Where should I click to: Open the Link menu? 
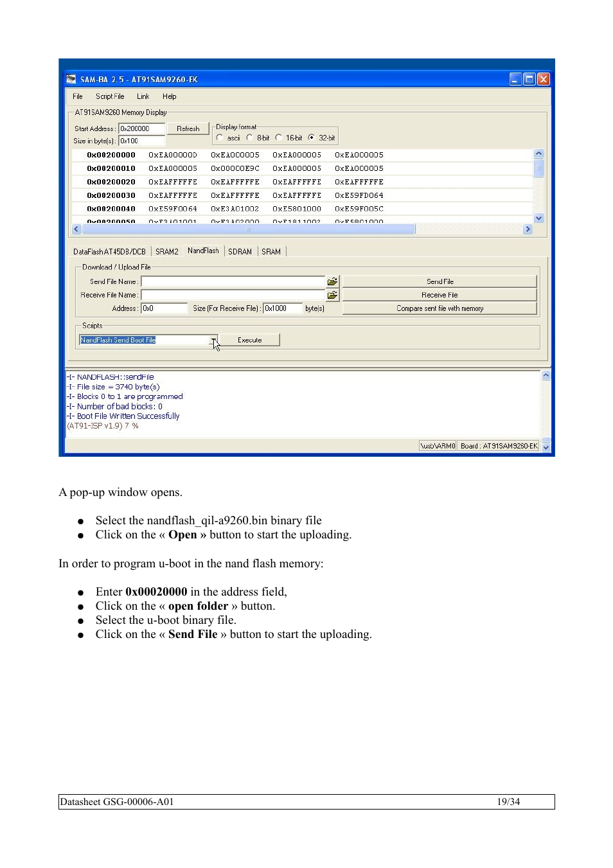coord(143,96)
